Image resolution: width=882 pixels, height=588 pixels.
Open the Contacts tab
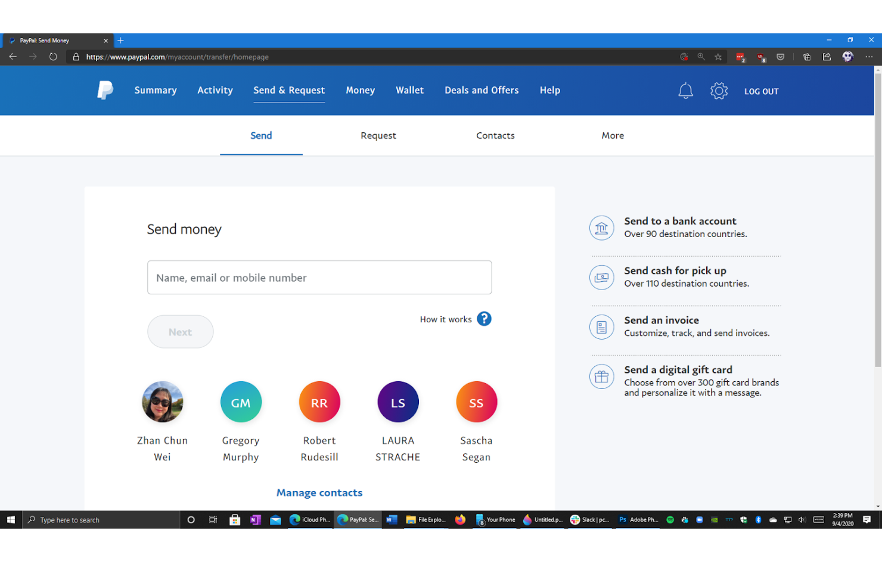pos(495,135)
